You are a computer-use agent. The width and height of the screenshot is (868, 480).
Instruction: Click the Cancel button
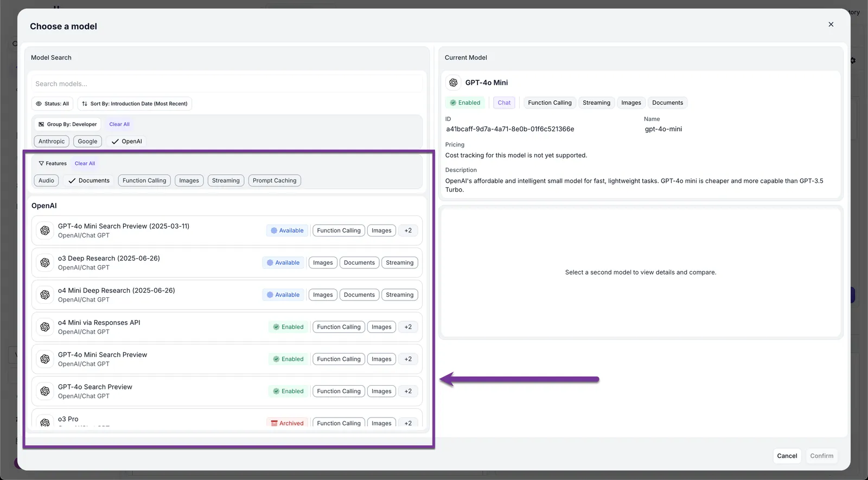787,456
